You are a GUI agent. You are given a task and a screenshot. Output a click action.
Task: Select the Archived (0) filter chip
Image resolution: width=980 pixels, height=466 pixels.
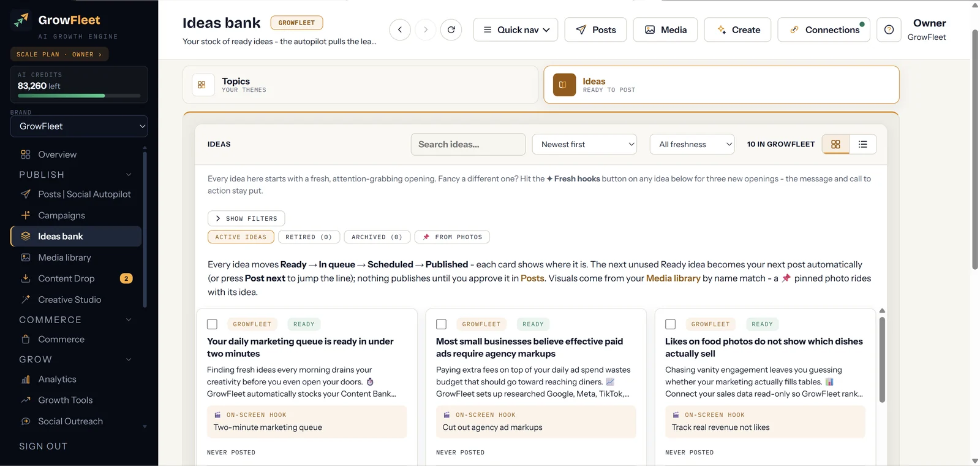pyautogui.click(x=377, y=237)
